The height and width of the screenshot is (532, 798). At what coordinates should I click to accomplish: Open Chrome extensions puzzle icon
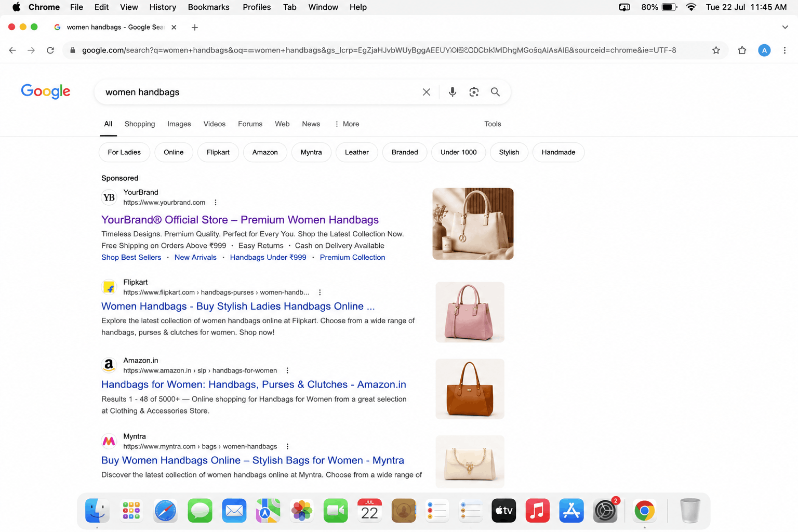(x=742, y=50)
